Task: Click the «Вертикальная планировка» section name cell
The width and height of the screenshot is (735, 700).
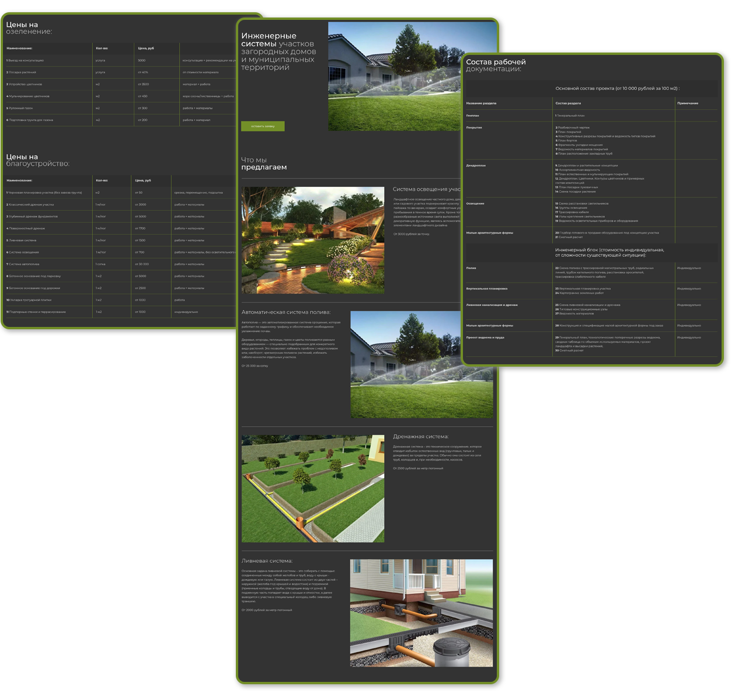Action: pos(487,288)
